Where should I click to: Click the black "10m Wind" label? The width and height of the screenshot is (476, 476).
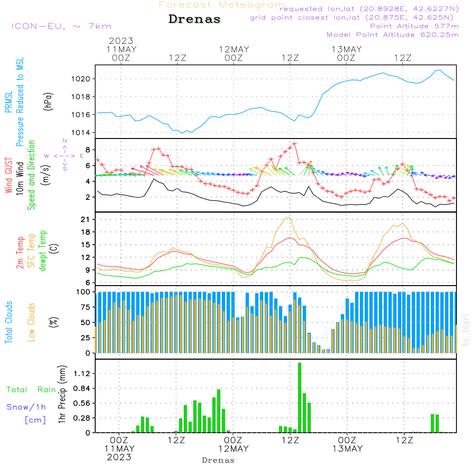pos(20,178)
